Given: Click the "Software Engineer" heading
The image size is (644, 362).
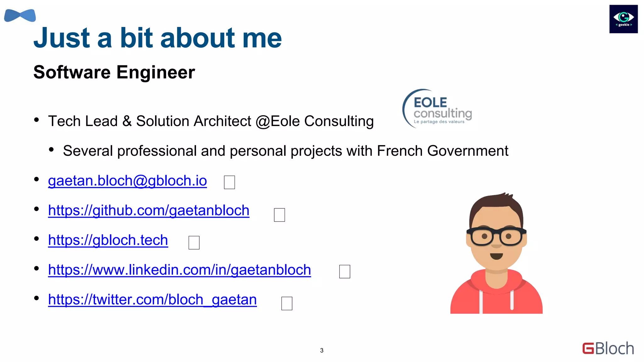Looking at the screenshot, I should 114,72.
